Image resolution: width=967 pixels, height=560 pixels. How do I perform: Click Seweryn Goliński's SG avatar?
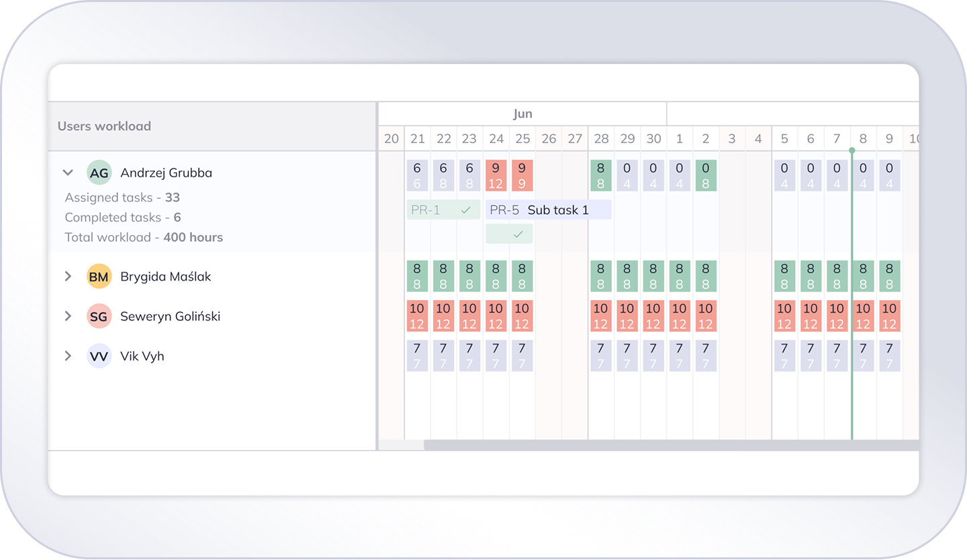tap(99, 316)
